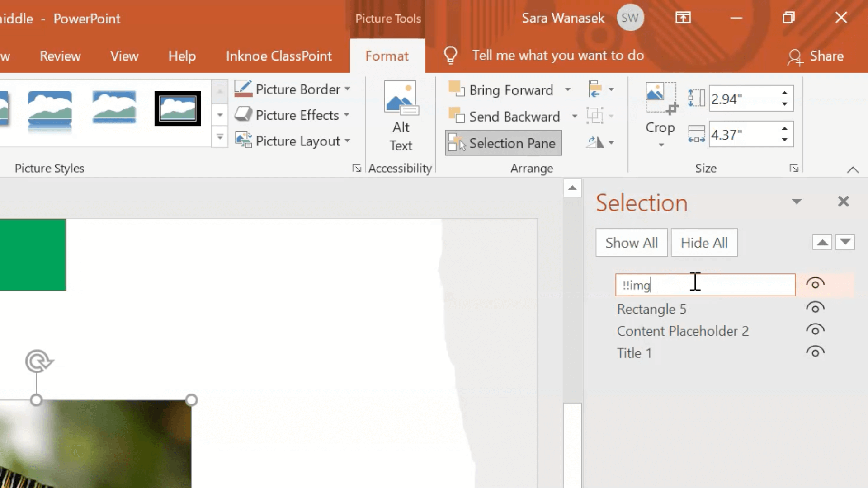
Task: Toggle visibility of Title 1
Action: click(815, 352)
